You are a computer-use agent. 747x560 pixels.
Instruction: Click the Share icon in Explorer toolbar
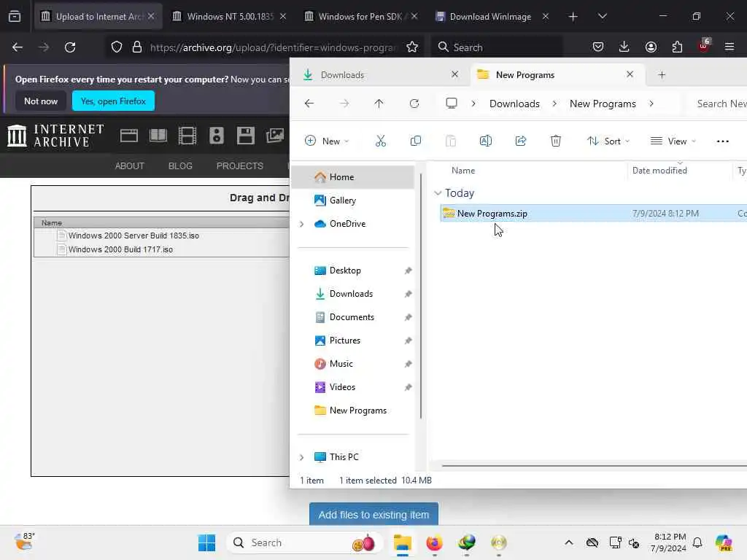click(521, 141)
